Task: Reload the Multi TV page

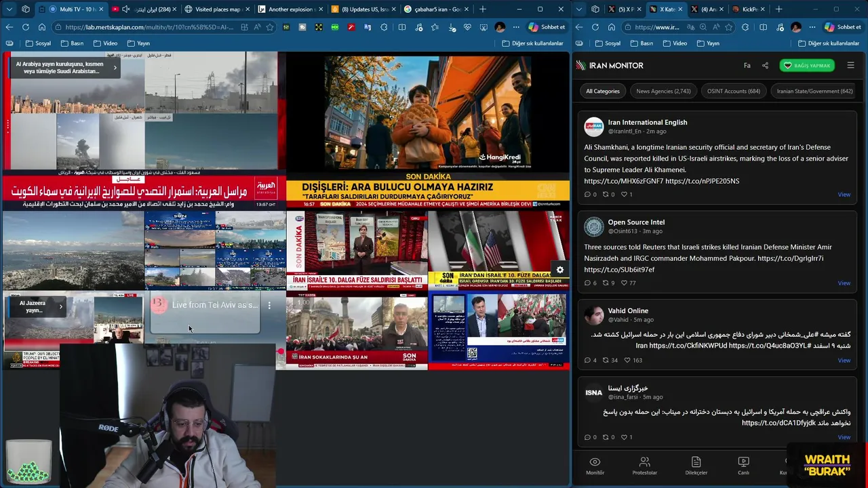Action: coord(25,27)
